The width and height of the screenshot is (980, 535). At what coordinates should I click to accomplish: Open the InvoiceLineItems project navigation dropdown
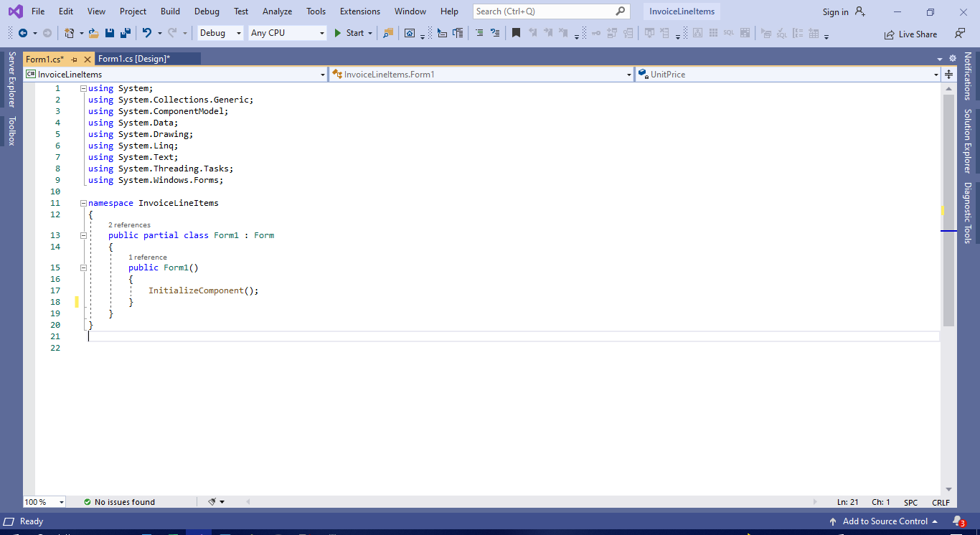tap(176, 75)
